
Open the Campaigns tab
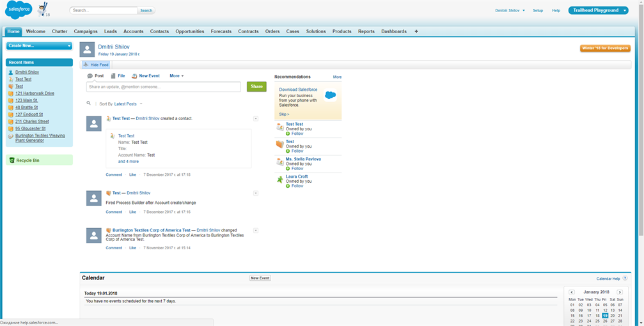point(86,31)
